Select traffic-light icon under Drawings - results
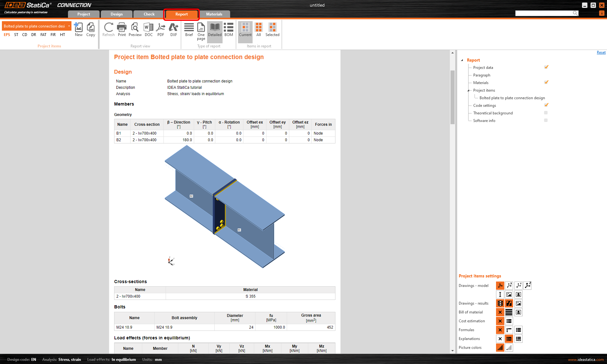 500,303
